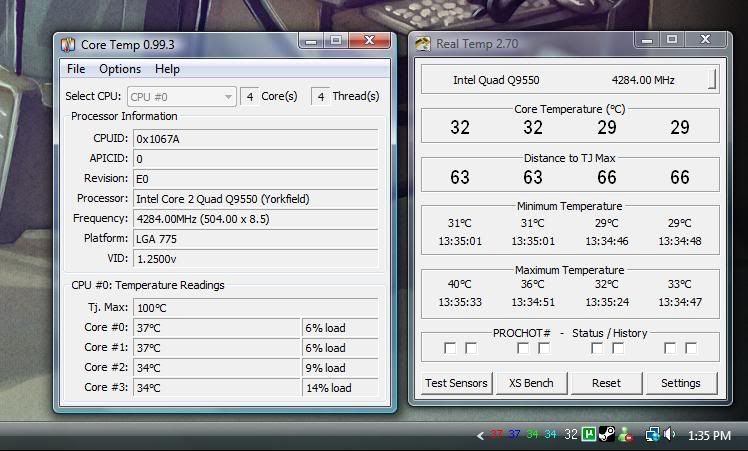Viewport: 748px width, 451px height.
Task: Click the XS Bench button
Action: 531,383
